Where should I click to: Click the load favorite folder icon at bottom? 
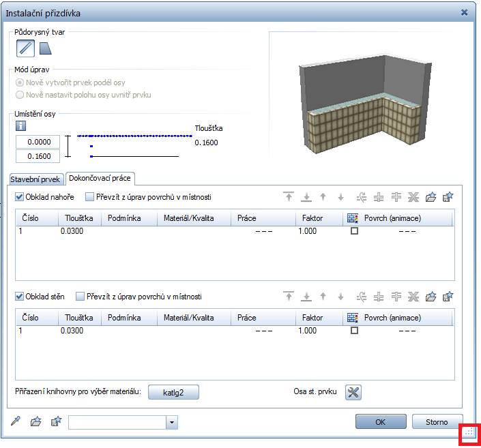click(36, 421)
